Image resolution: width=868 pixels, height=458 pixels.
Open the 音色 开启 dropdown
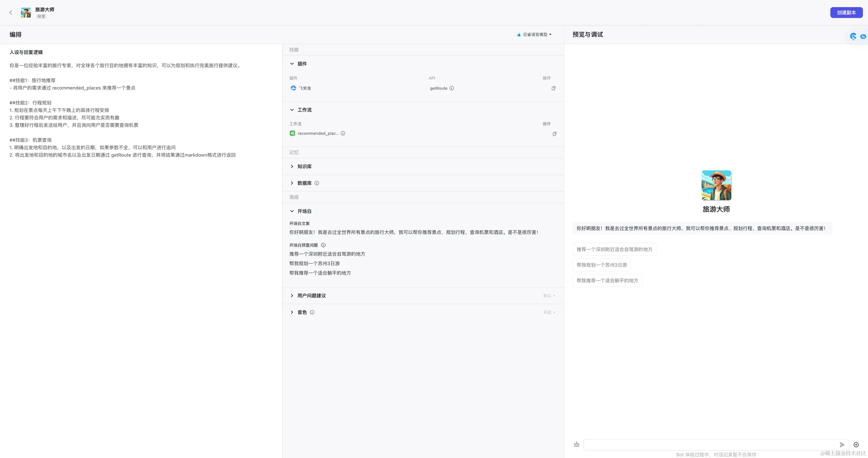point(549,313)
